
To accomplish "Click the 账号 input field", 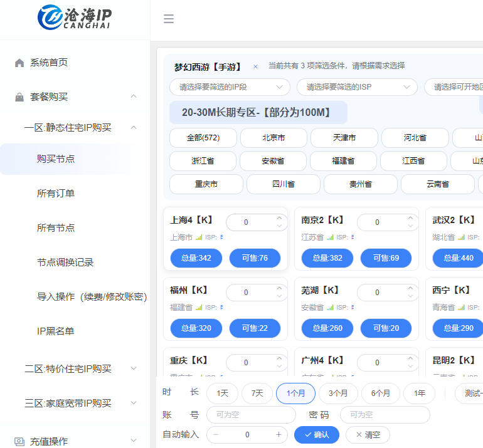I will 251,415.
